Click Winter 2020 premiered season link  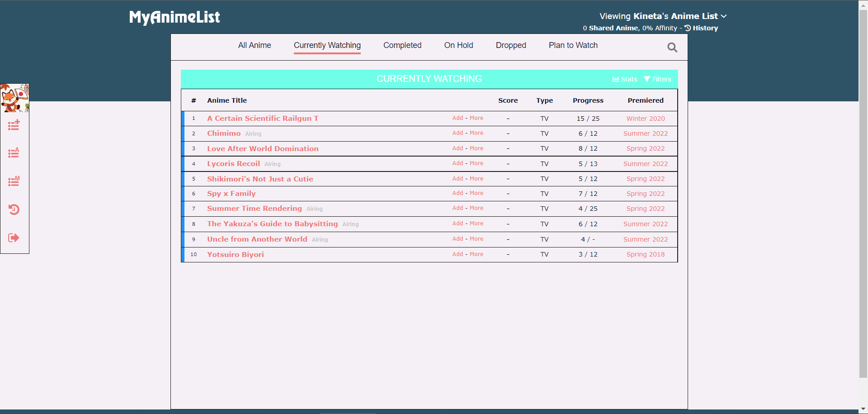[646, 119]
